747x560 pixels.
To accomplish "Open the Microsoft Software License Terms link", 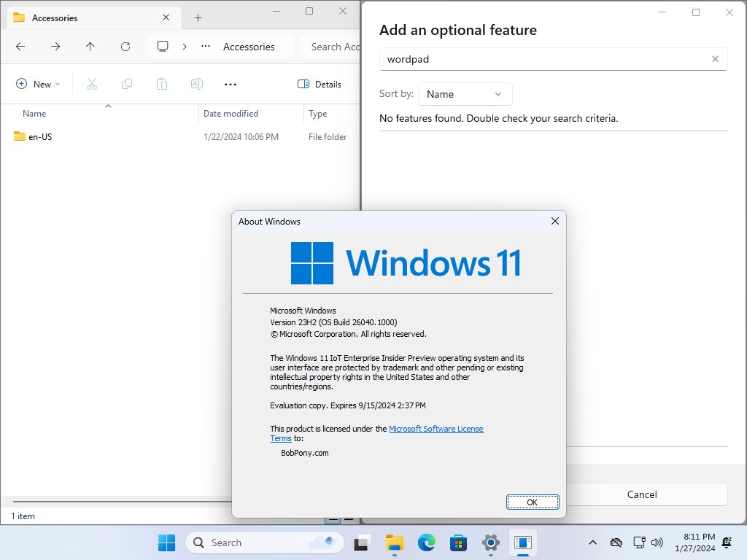I will click(x=436, y=429).
